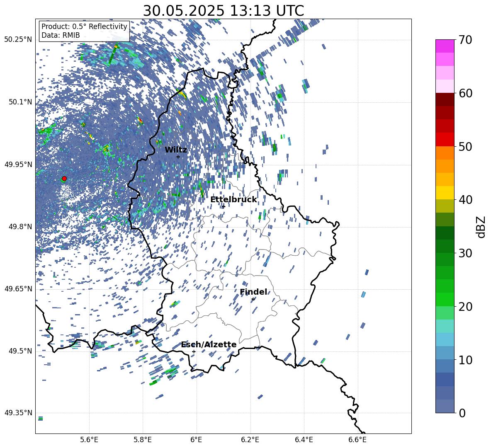Click the yellow colorbar segment near 40
Image resolution: width=491 pixels, height=448 pixels.
pos(445,193)
